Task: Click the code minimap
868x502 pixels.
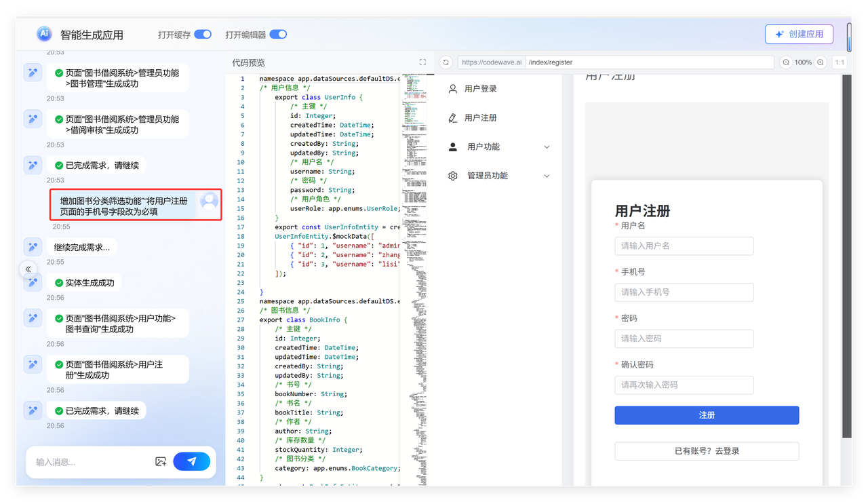Action: click(x=414, y=279)
